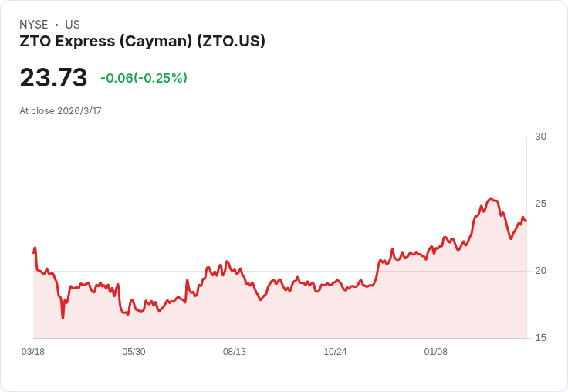Click the shaded area below the line near 10/24
The width and height of the screenshot is (568, 392).
[x=335, y=313]
